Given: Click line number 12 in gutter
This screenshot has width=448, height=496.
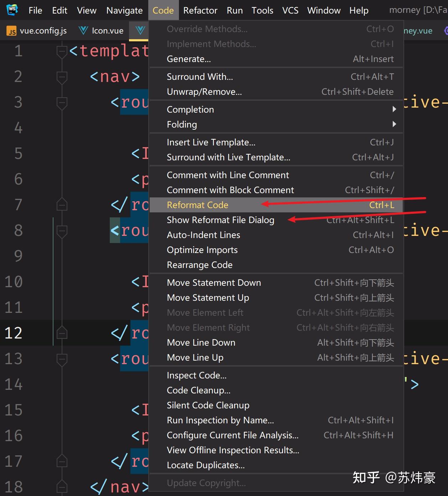Looking at the screenshot, I should (x=14, y=333).
